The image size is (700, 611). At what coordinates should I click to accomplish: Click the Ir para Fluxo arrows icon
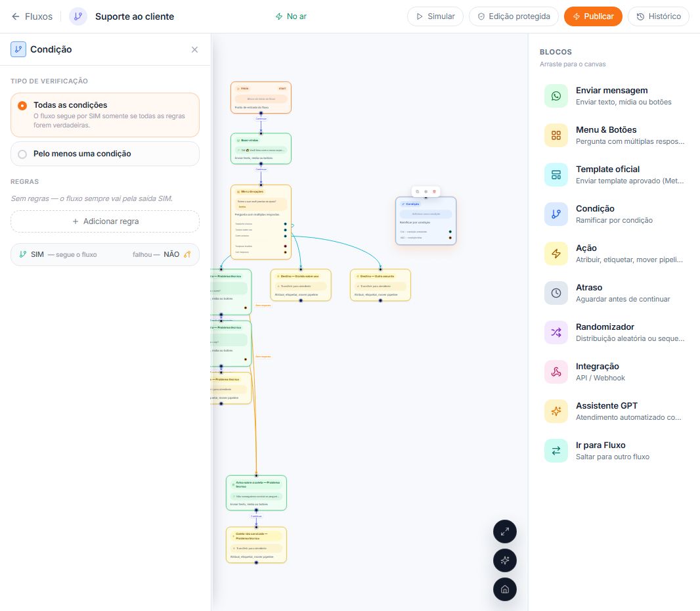point(556,451)
